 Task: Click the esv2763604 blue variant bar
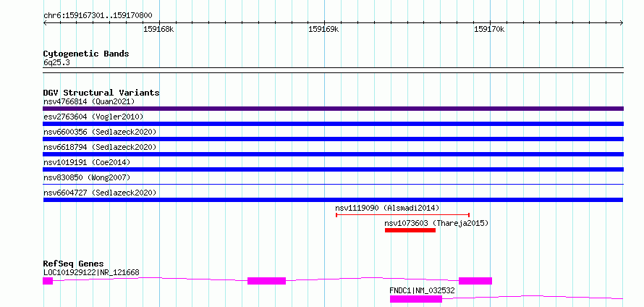pyautogui.click(x=333, y=124)
